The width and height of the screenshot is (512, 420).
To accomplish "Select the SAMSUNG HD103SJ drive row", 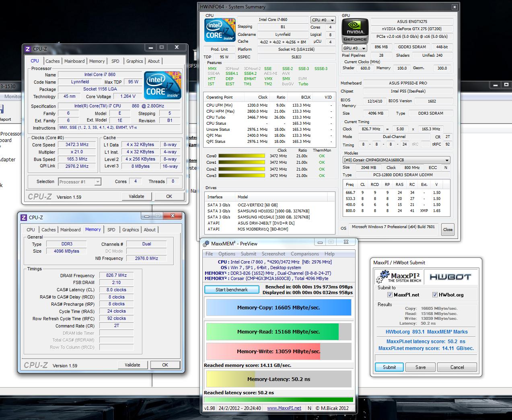I will point(270,211).
